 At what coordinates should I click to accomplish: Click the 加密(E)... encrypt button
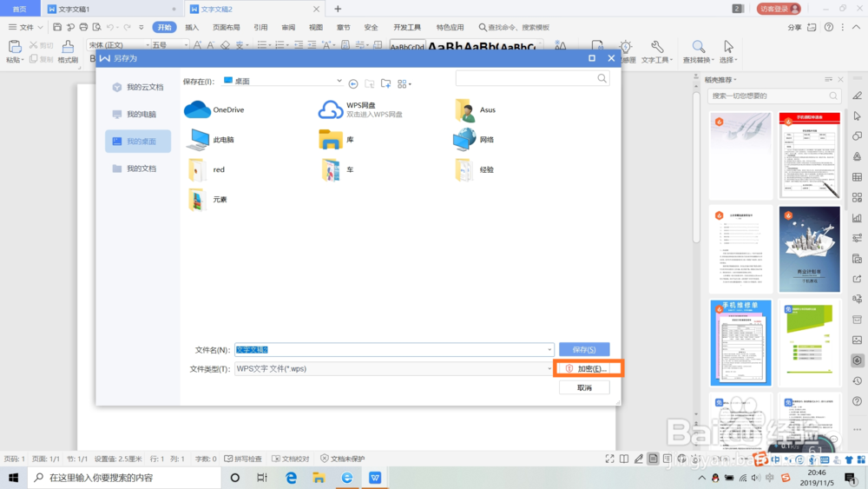point(588,368)
